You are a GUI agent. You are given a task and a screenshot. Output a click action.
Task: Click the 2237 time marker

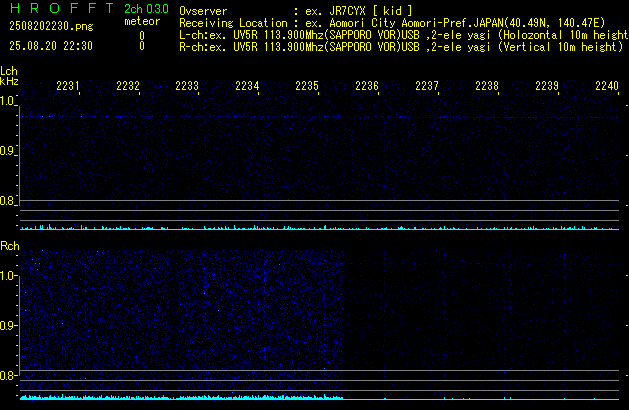click(x=427, y=86)
